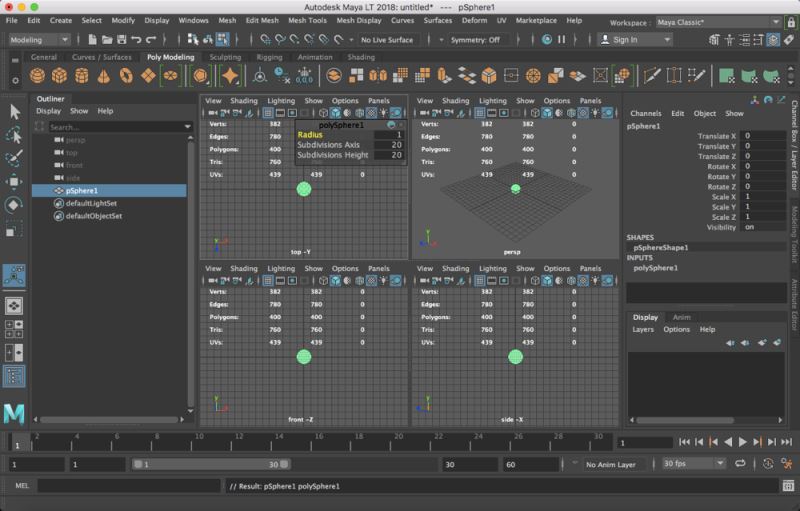Click the Save Scene icon
800x511 pixels.
[121, 40]
